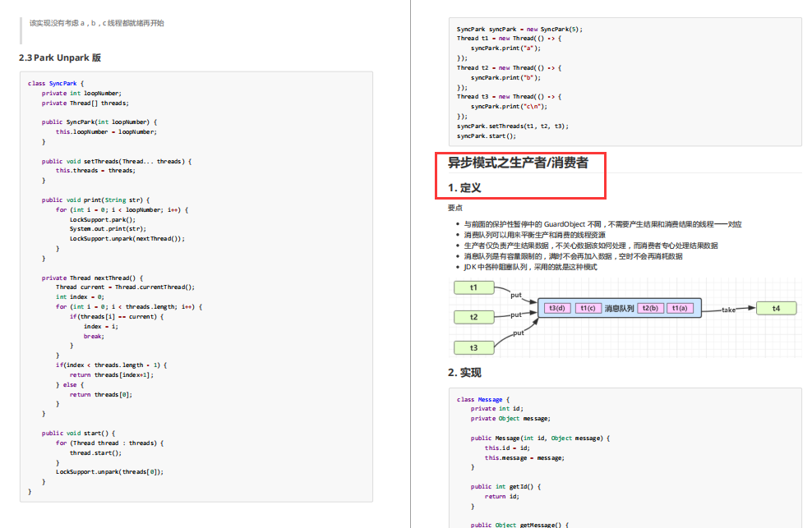
Task: Click the line "int index = 0;"
Action: point(81,297)
